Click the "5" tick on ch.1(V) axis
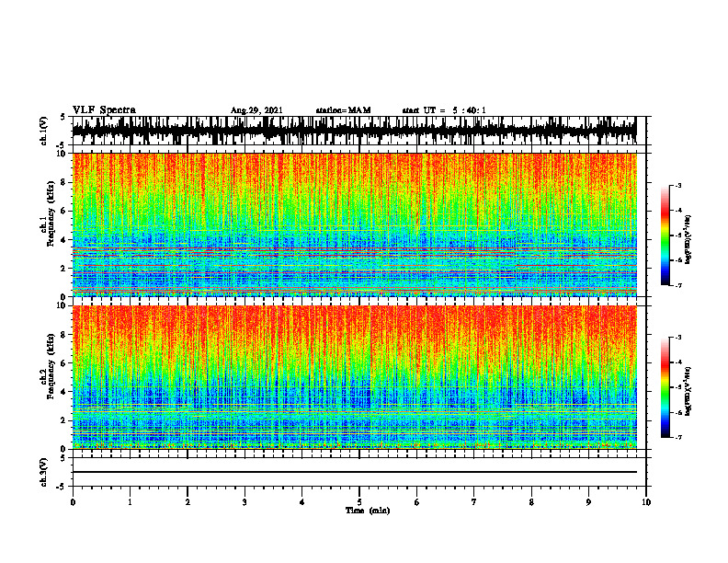Viewport: 728px width, 563px height. [x=64, y=117]
